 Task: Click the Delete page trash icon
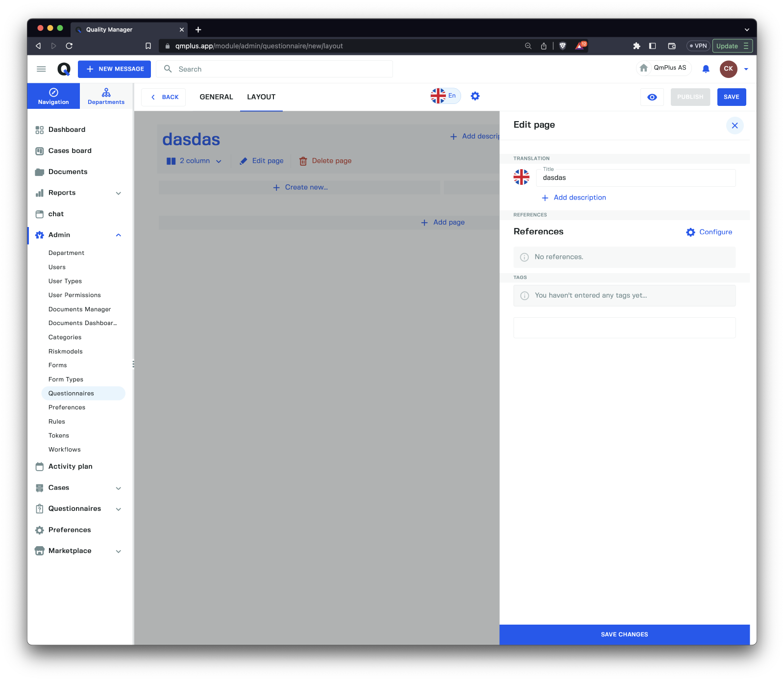pyautogui.click(x=303, y=161)
